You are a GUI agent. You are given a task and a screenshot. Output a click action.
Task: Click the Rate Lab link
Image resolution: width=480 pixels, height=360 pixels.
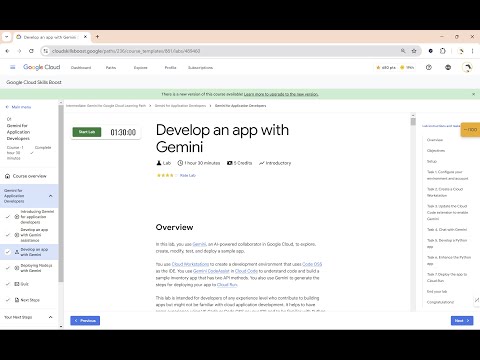188,175
